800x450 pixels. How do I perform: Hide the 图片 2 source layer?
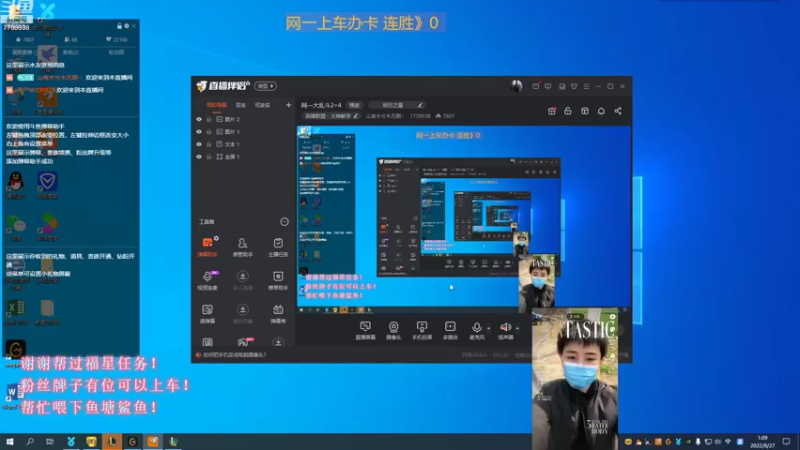click(199, 119)
